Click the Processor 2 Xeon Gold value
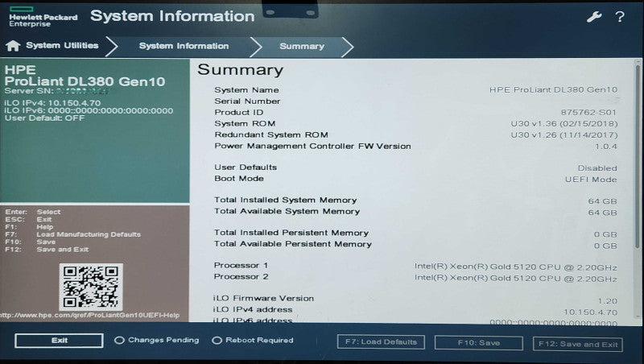This screenshot has width=644, height=364. tap(515, 278)
